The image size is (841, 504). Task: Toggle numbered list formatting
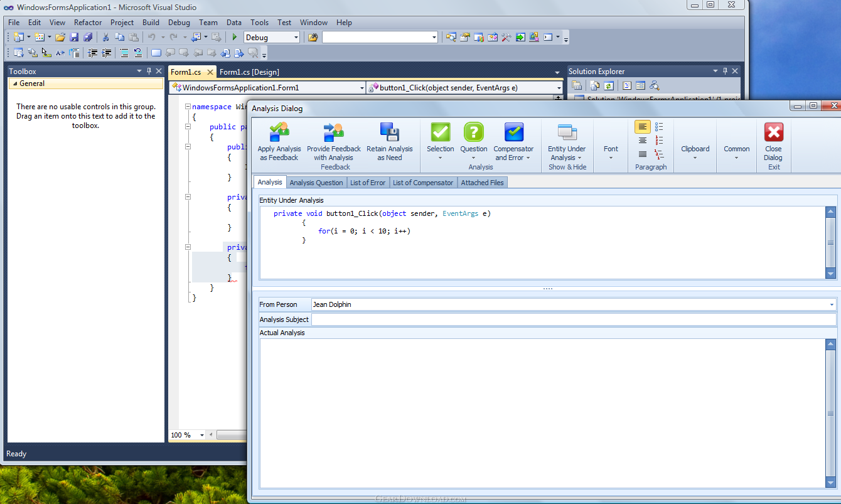[x=659, y=141]
